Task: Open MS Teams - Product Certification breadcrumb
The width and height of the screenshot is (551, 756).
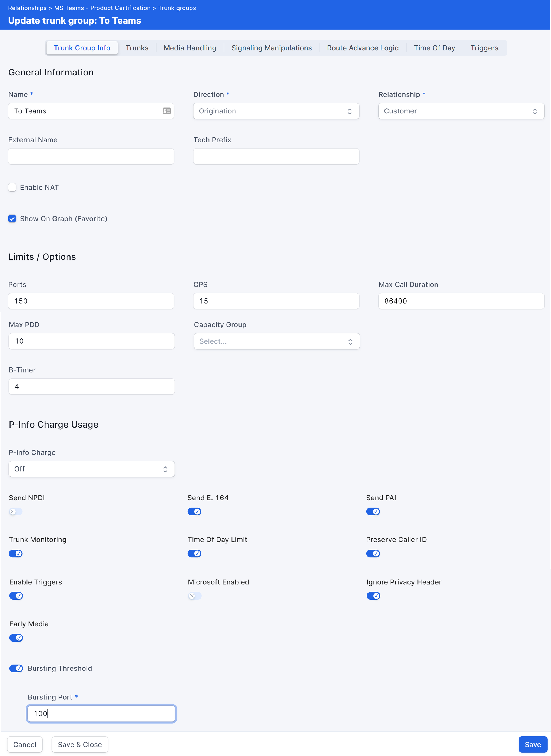Action: pyautogui.click(x=102, y=8)
